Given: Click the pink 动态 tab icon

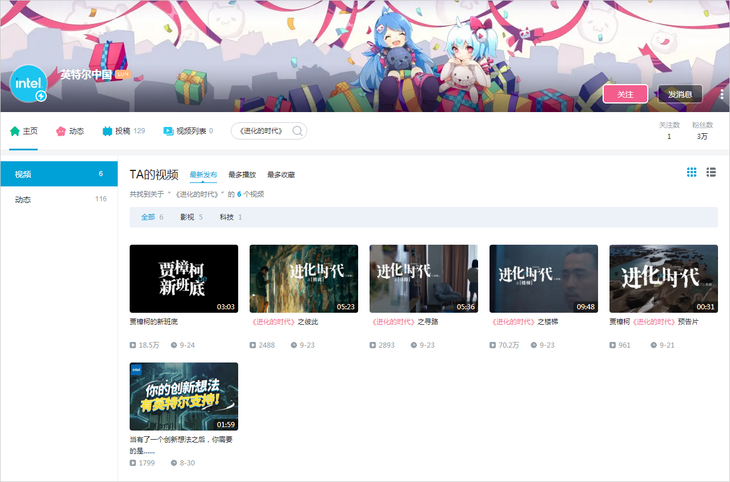Looking at the screenshot, I should (61, 131).
